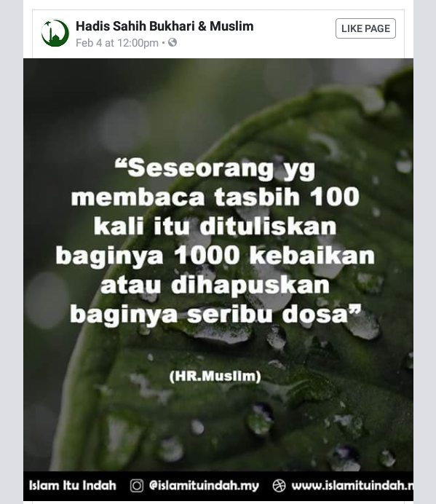
Task: Click the word dihapuskan in the quote
Action: [x=250, y=286]
